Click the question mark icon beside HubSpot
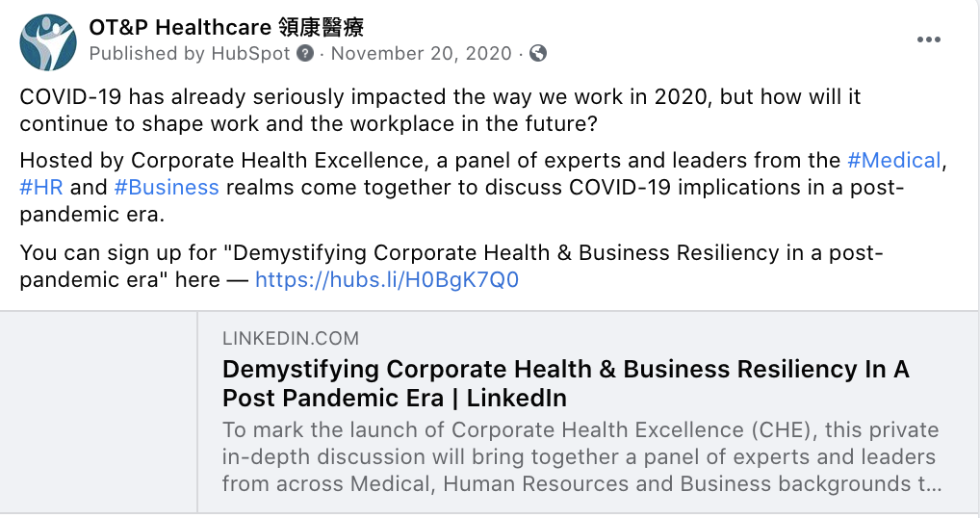980x518 pixels. click(305, 54)
